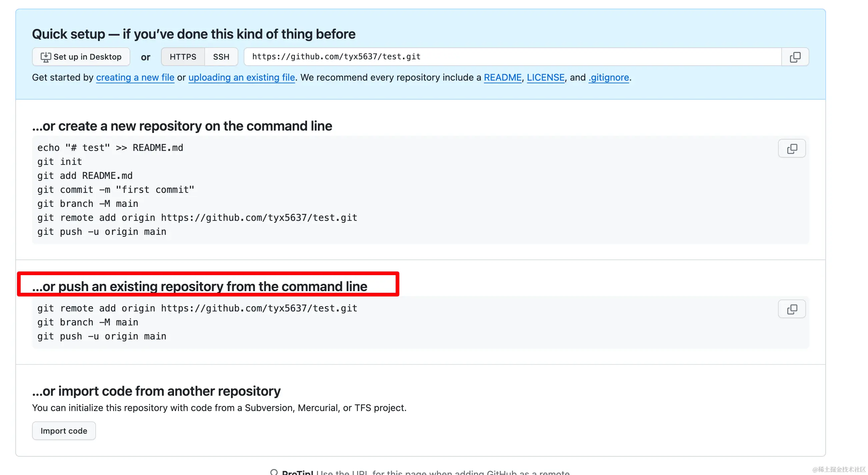
Task: Click the desktop icon in Set up in Desktop
Action: [46, 57]
